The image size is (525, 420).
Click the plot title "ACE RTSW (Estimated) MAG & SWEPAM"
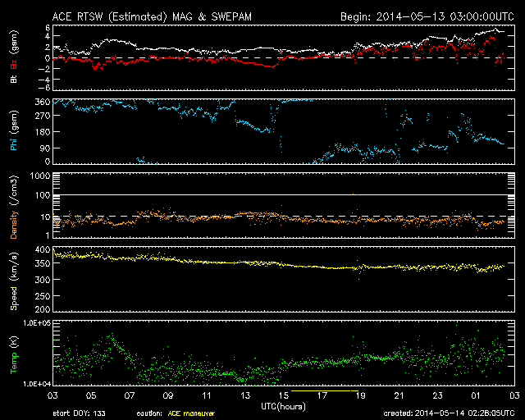click(x=152, y=16)
